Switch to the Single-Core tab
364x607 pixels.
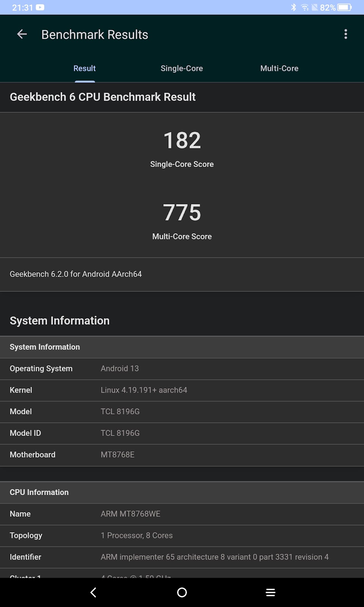point(182,68)
